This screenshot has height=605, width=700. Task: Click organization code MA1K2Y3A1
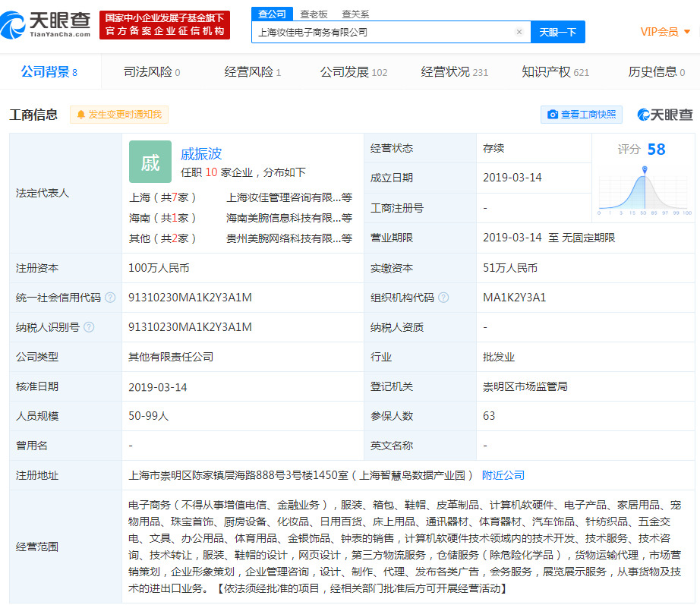[514, 298]
